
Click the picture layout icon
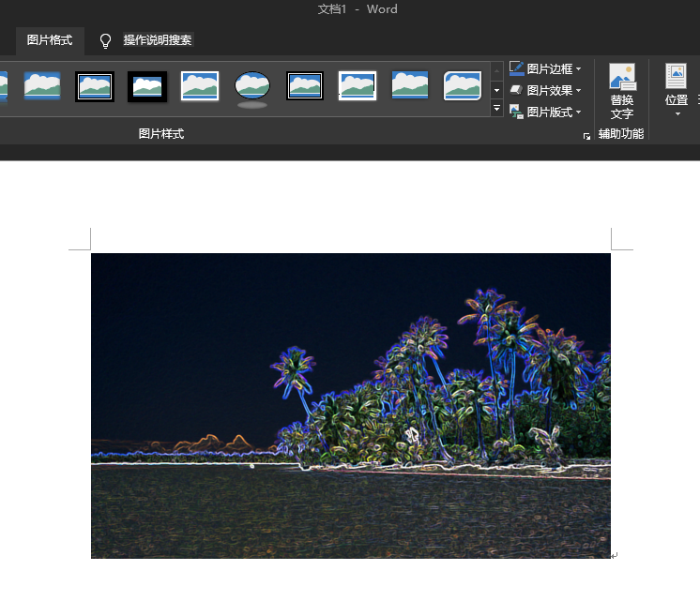[516, 112]
